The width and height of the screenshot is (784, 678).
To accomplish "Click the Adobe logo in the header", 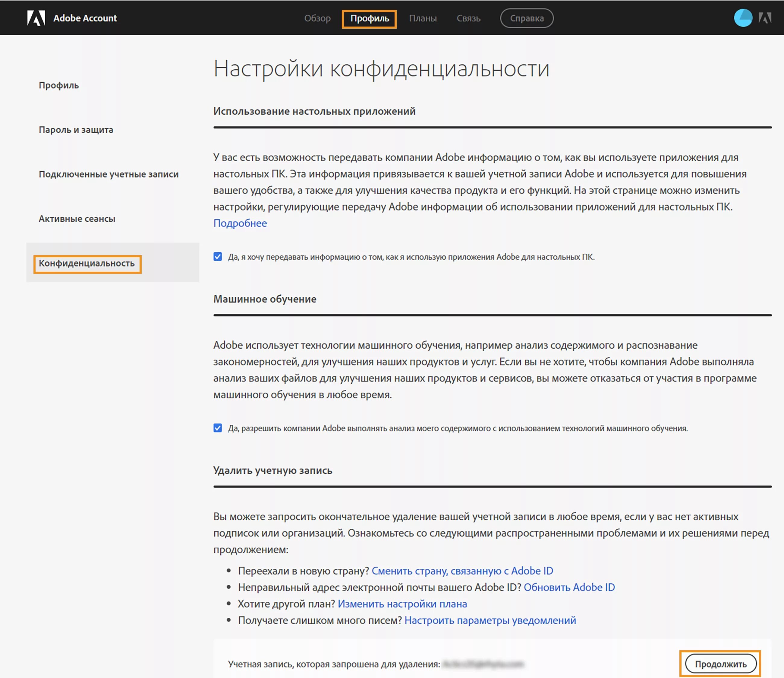I will coord(36,18).
